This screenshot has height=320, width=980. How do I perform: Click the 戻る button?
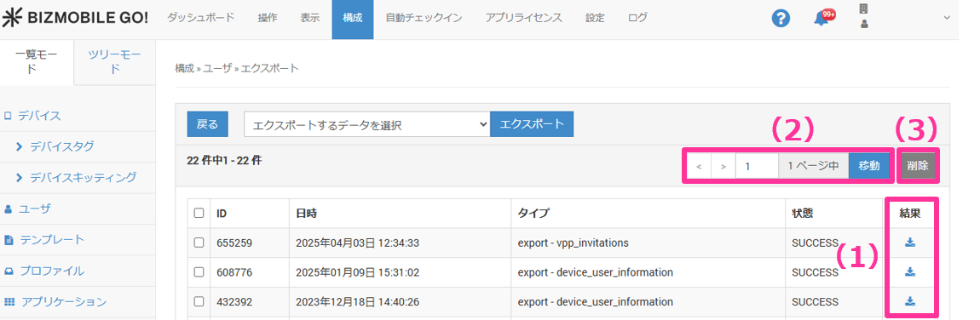tap(207, 124)
